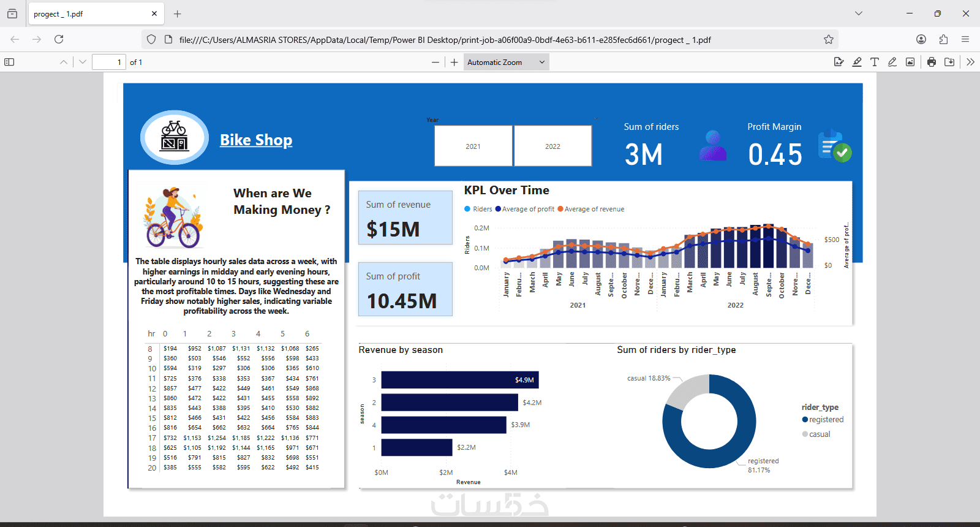Click the page number input field
Viewport: 980px width, 527px height.
(109, 62)
